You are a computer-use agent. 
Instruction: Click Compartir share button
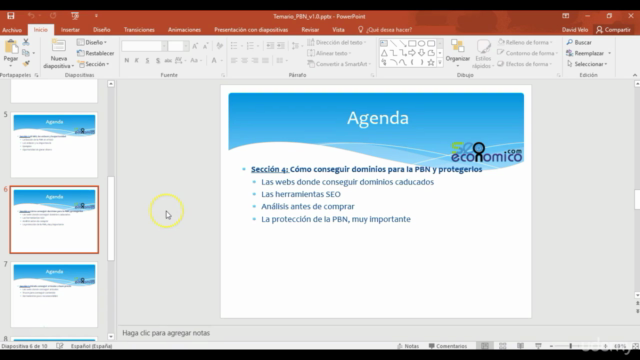click(x=613, y=30)
